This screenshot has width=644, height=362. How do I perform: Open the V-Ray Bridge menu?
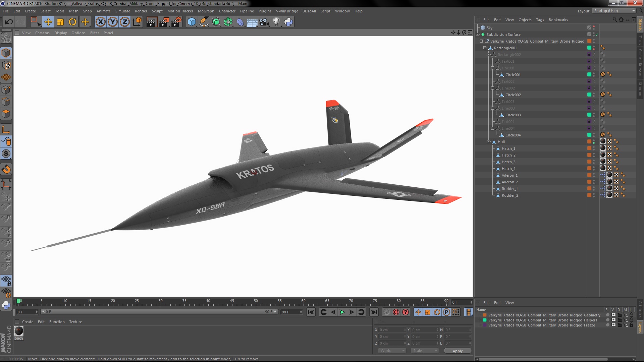point(287,11)
